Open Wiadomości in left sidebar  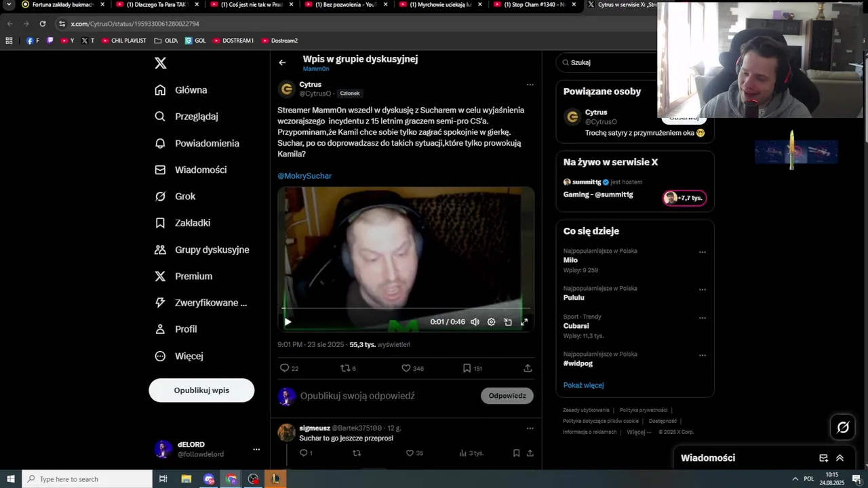coord(191,169)
